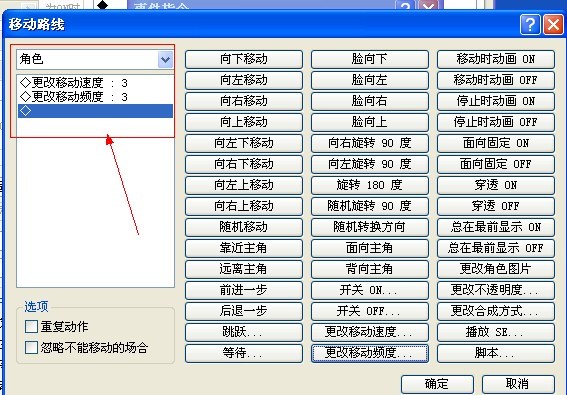Select the 更改移动速度 : 3 command row
Image resolution: width=567 pixels, height=395 pixels.
[95, 83]
